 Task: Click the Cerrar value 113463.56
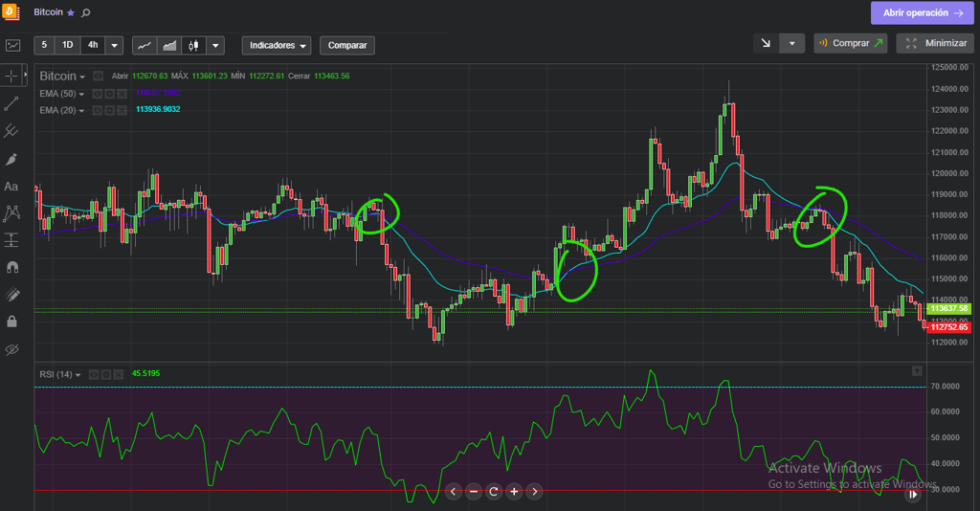[x=332, y=77]
